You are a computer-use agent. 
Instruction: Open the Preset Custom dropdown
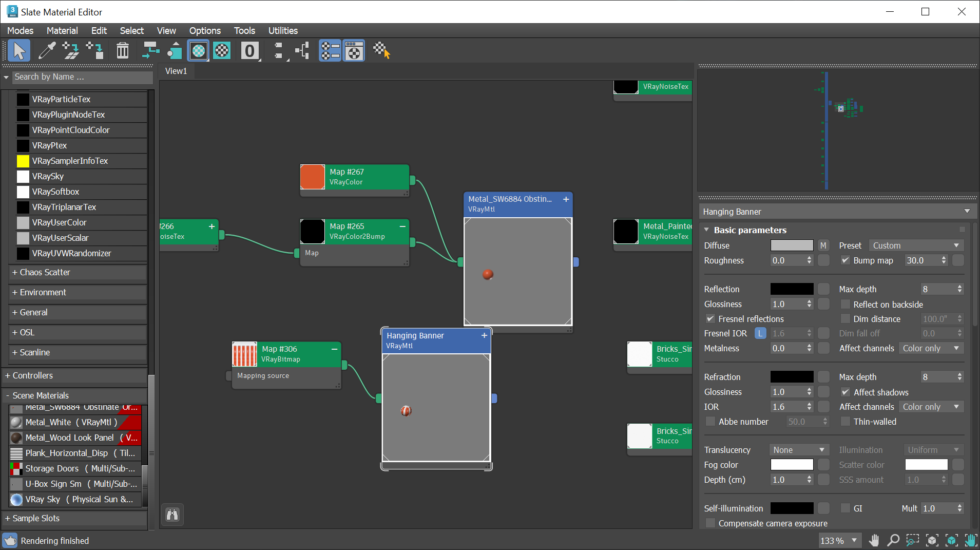pos(916,245)
